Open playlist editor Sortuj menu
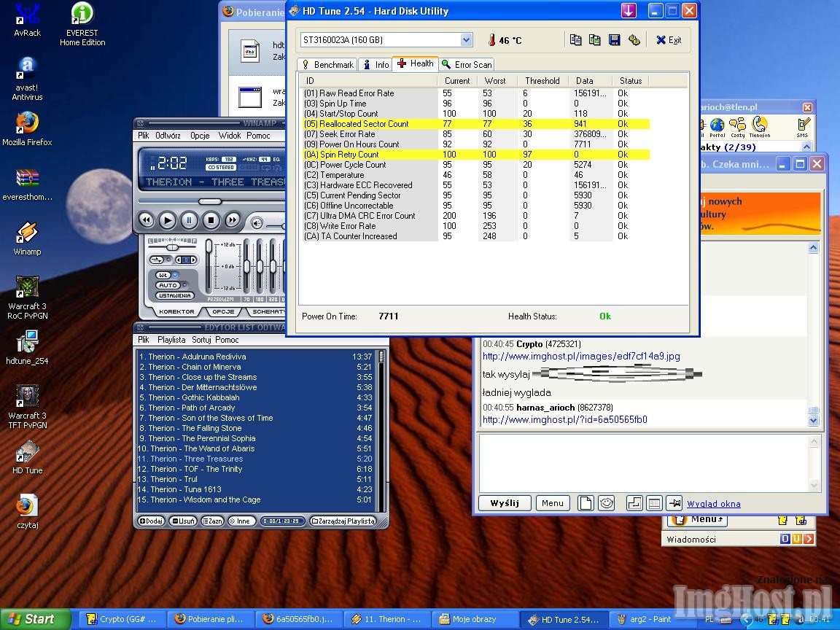This screenshot has width=840, height=630. pyautogui.click(x=201, y=340)
